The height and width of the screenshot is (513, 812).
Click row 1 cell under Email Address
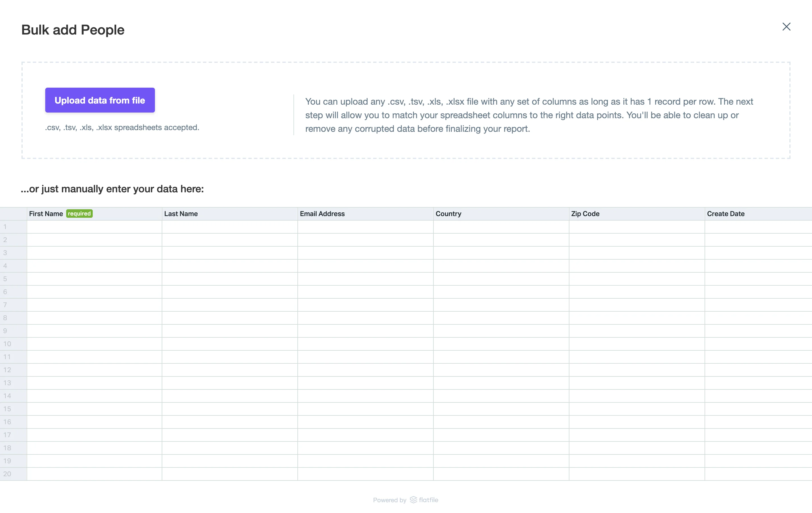(x=365, y=227)
